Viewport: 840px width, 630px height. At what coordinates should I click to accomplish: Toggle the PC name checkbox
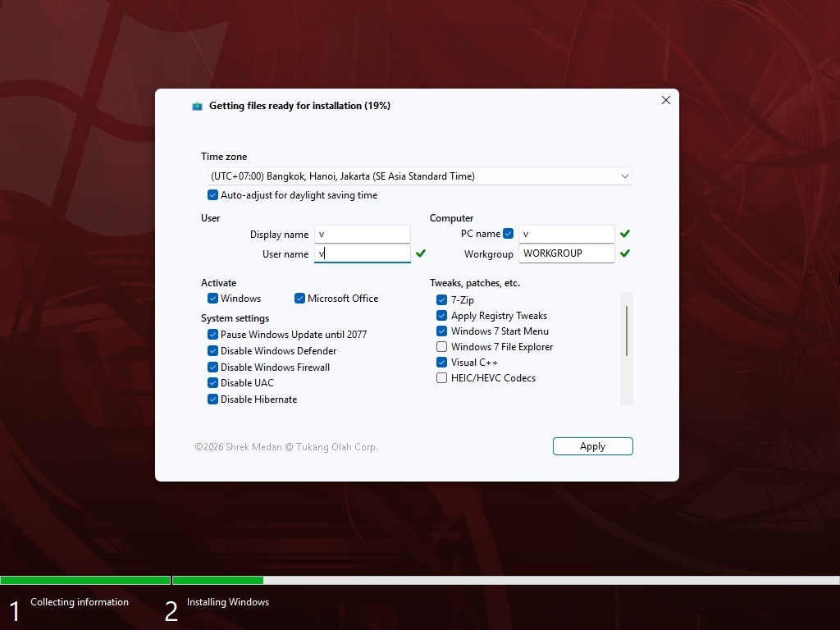509,234
